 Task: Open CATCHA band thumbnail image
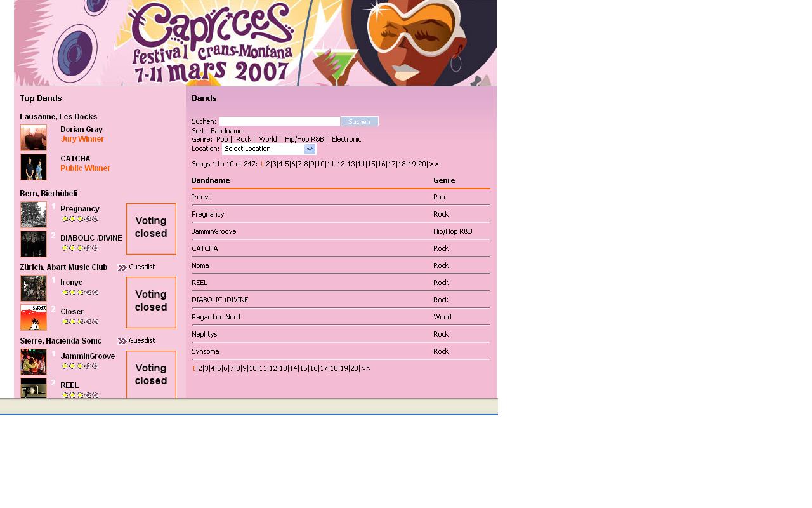34,167
